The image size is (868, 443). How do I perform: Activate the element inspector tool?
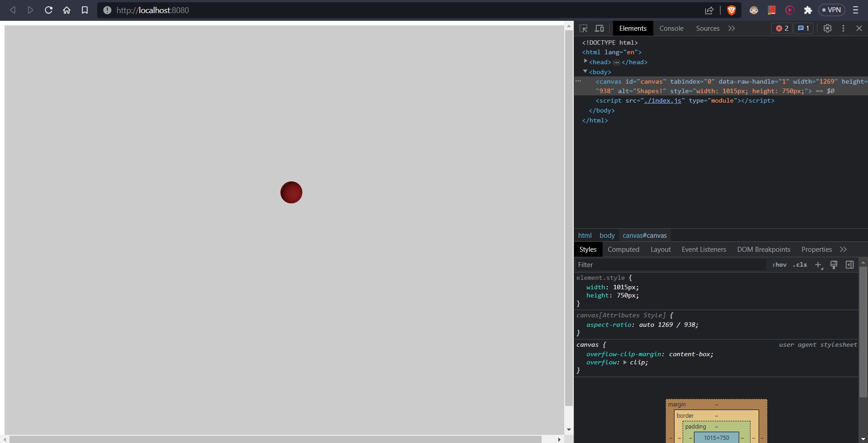583,28
